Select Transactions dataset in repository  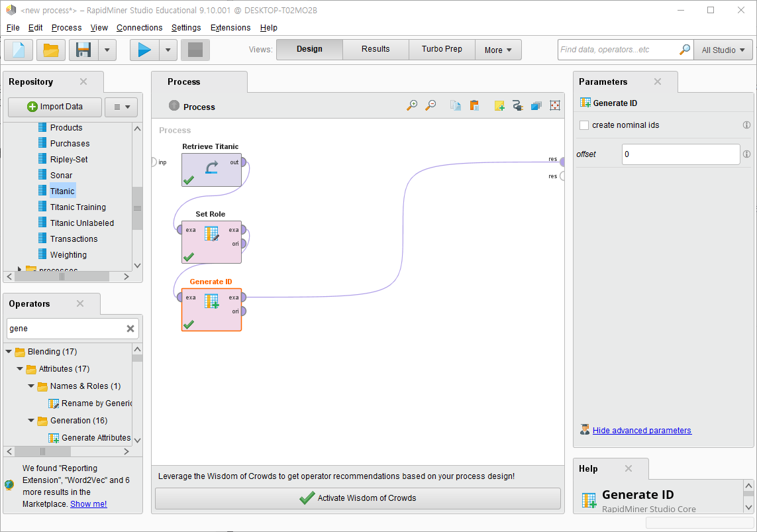coord(74,239)
